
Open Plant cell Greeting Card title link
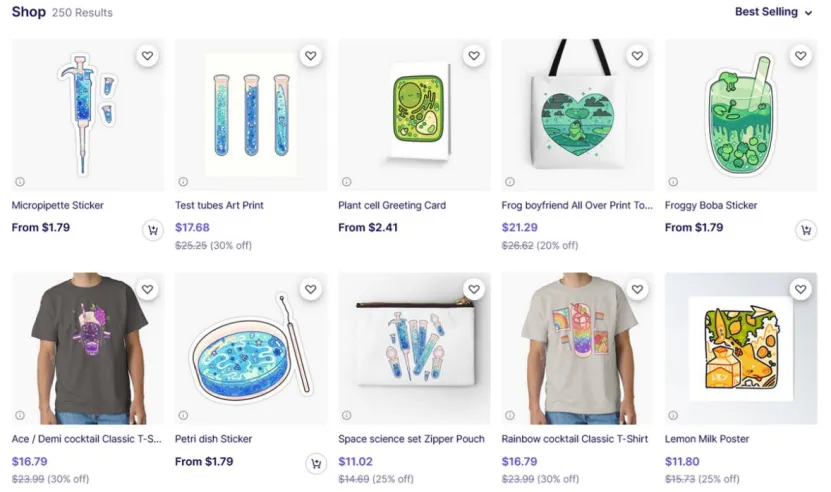(392, 205)
